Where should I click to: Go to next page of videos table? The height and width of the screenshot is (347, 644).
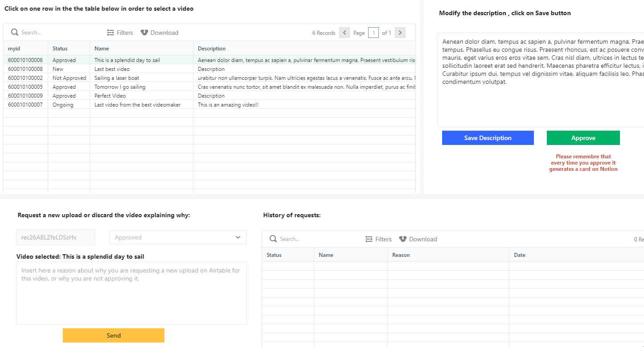(400, 33)
